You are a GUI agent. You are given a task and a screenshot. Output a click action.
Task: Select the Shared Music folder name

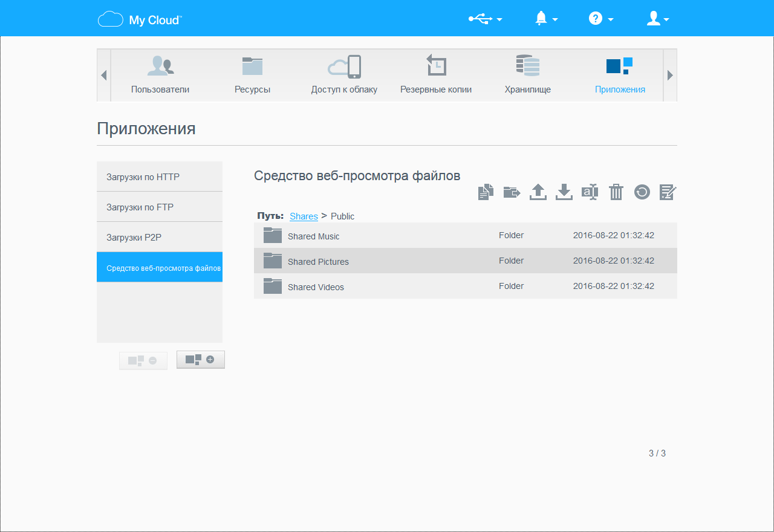[314, 236]
